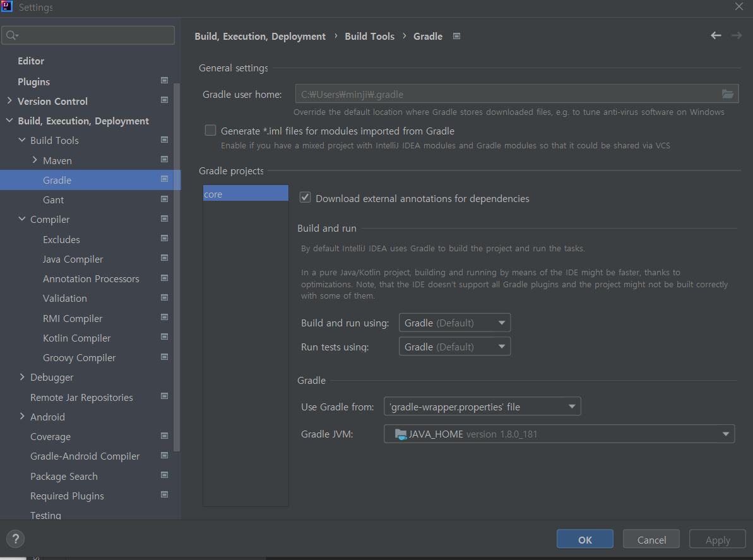Expand the Maven tree node

click(35, 160)
